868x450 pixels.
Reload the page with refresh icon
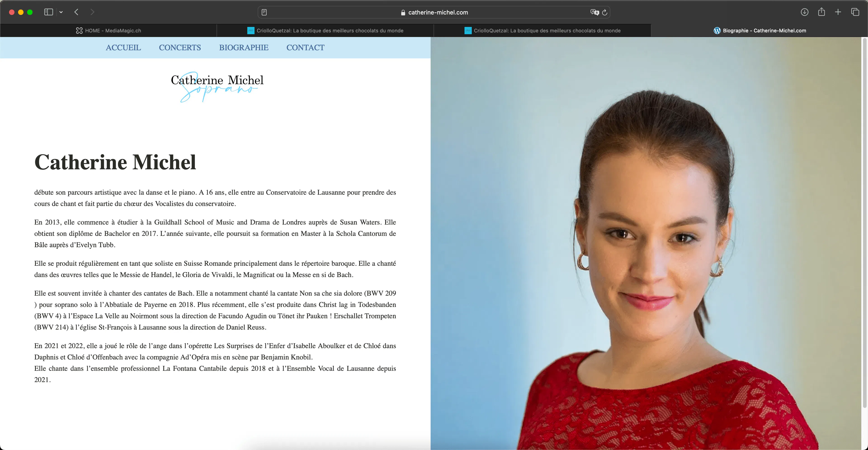[605, 12]
